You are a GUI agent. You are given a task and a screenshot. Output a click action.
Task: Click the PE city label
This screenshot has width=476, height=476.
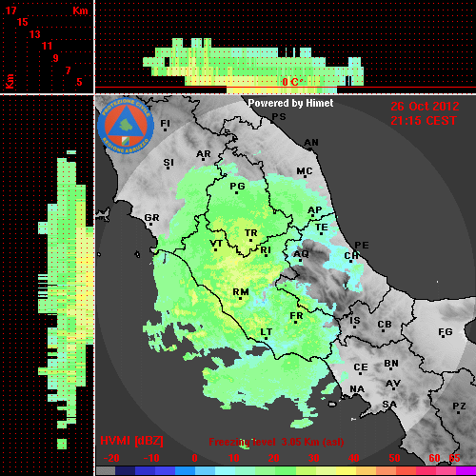click(362, 245)
